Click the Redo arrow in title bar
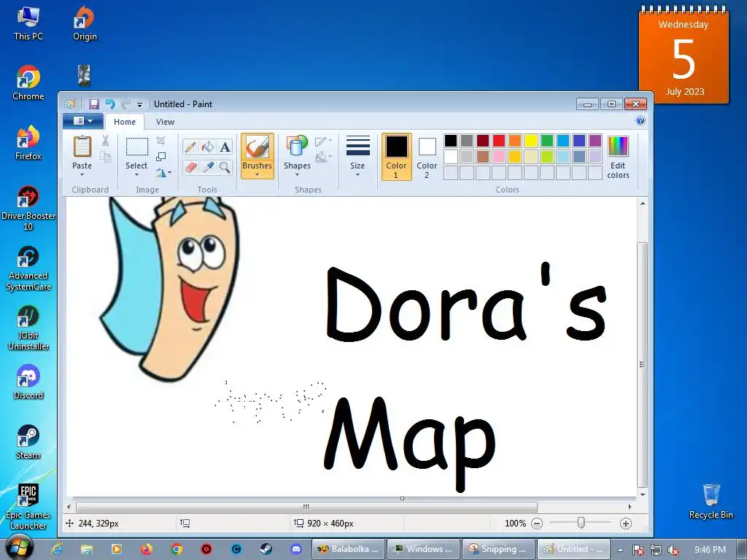Screen dimensions: 747x560 125,104
